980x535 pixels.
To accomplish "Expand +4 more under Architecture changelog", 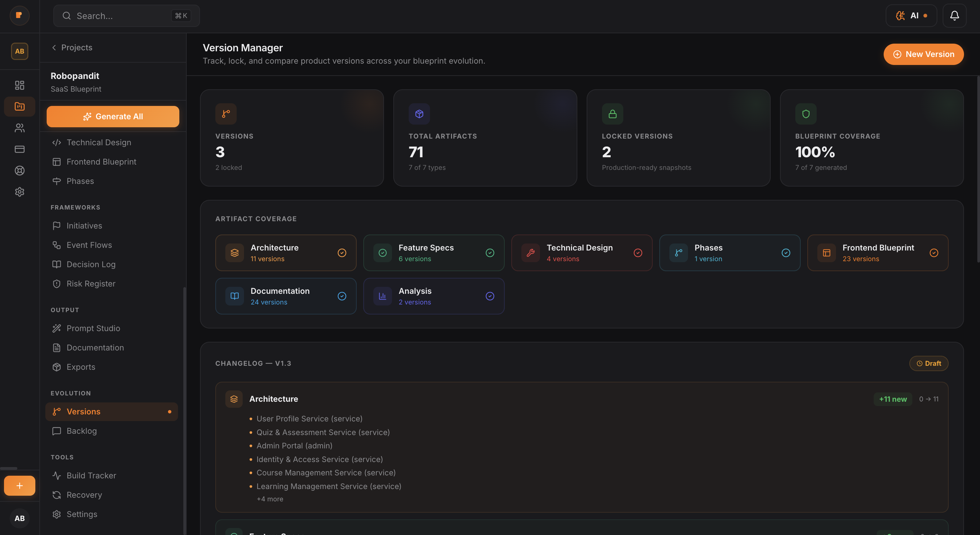I will pos(270,498).
